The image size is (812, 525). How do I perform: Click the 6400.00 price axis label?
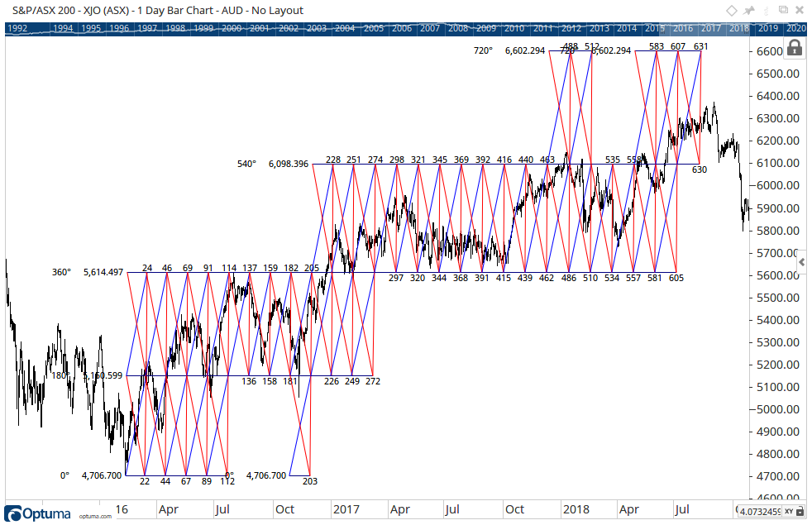(778, 96)
